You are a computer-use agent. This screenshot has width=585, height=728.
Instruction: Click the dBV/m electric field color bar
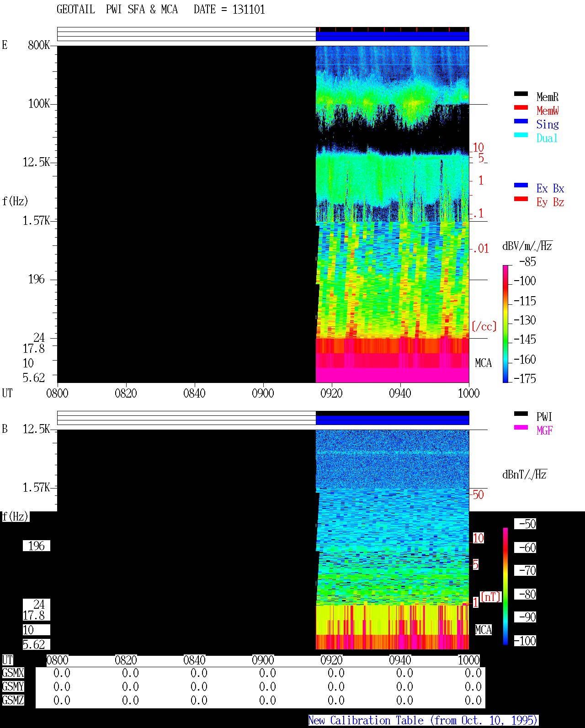coord(505,324)
